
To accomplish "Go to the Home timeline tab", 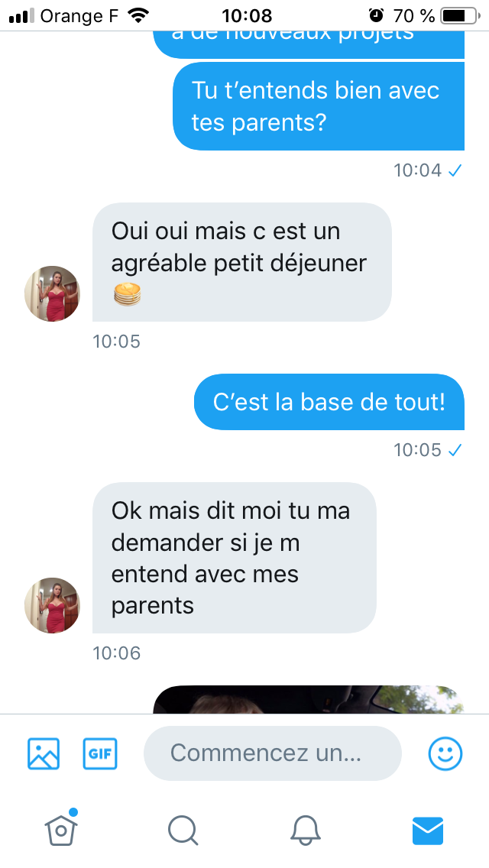I will point(61,829).
